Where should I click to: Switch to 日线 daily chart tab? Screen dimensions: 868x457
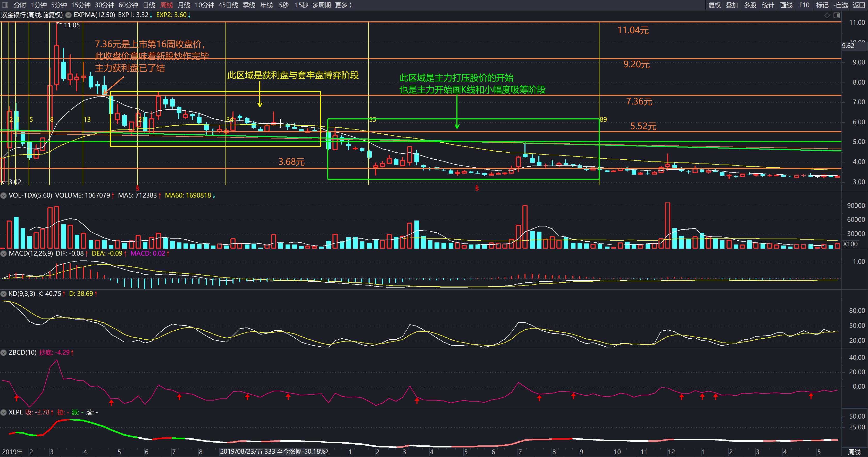(x=149, y=5)
